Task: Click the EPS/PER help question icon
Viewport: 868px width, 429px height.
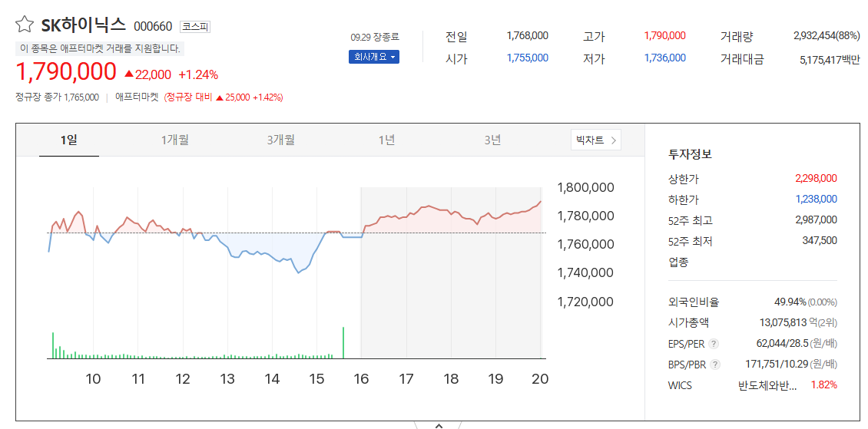Action: click(714, 344)
